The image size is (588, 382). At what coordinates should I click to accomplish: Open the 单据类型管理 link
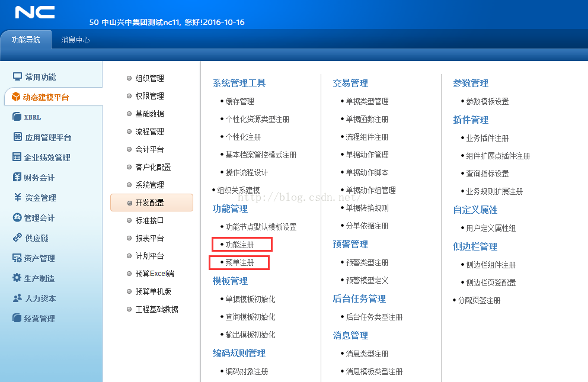(x=367, y=101)
